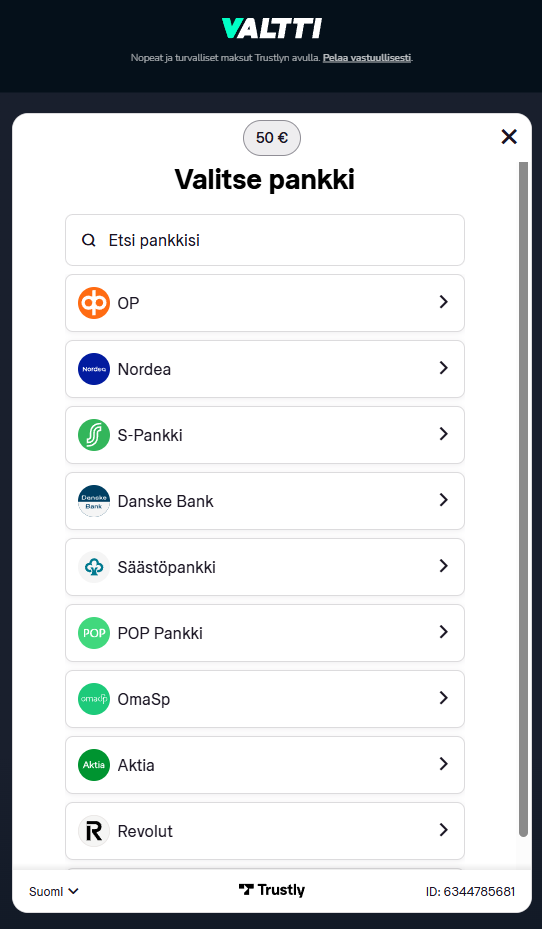
Task: Select the OP bank logo icon
Action: pyautogui.click(x=94, y=303)
